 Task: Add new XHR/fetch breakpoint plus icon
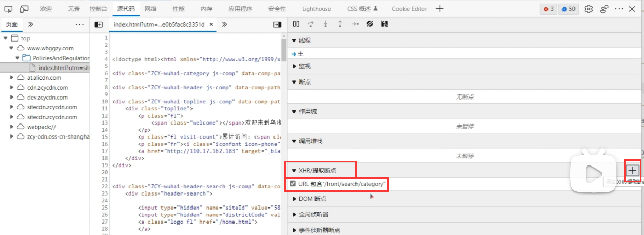tap(633, 170)
